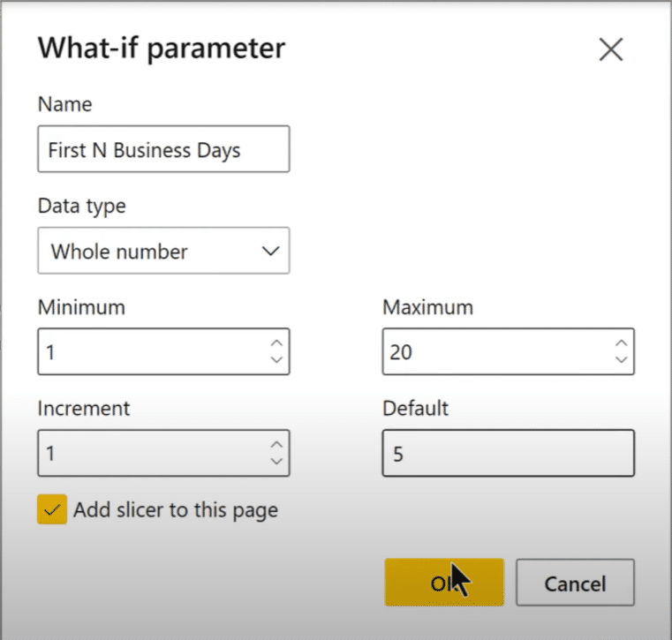Increase the Maximum value with up arrow
This screenshot has width=672, height=640.
(x=622, y=343)
